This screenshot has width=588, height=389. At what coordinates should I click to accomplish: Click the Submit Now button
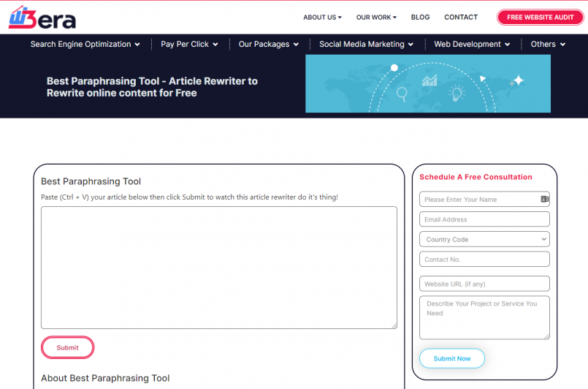[x=452, y=358]
